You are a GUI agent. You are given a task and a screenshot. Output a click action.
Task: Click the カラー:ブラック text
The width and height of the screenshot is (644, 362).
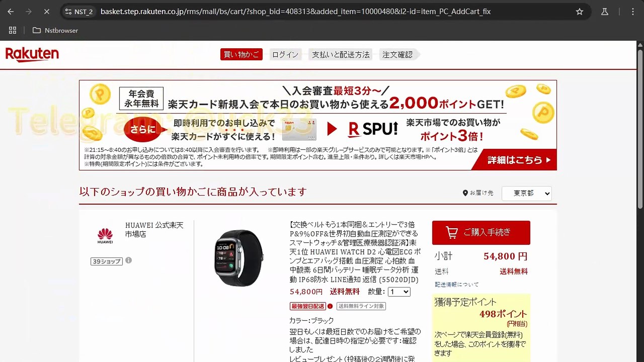311,320
